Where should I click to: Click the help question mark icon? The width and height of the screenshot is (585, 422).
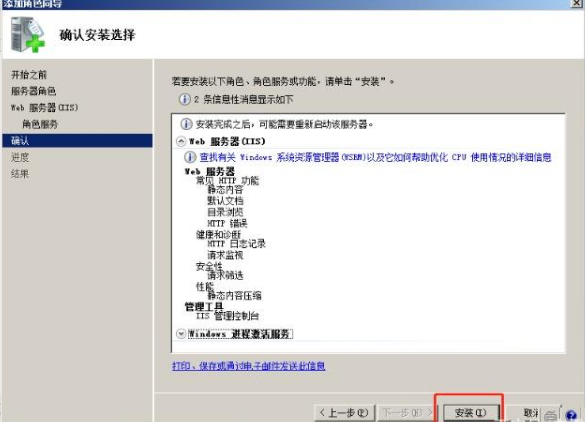coord(571,415)
